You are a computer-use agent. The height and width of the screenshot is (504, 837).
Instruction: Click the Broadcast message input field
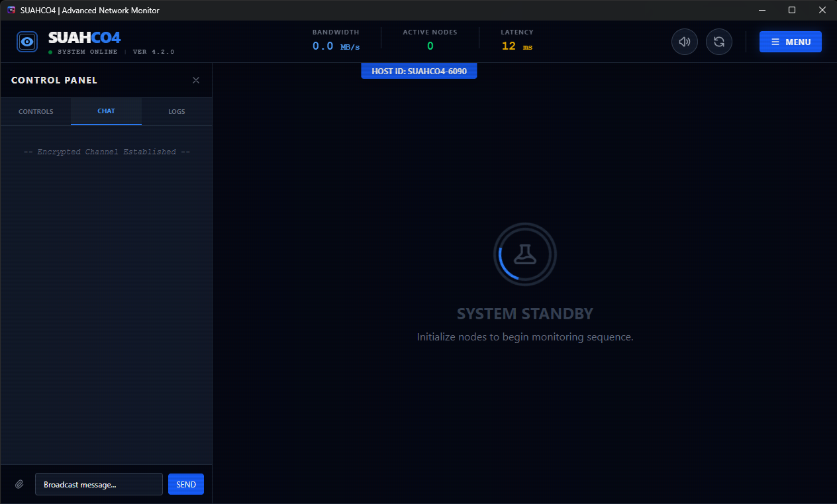(x=98, y=484)
